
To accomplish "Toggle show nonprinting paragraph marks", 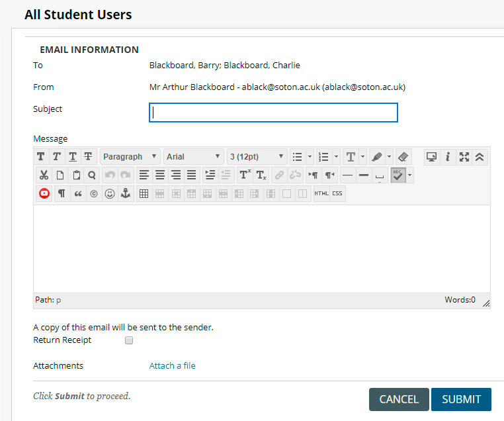I will (62, 193).
